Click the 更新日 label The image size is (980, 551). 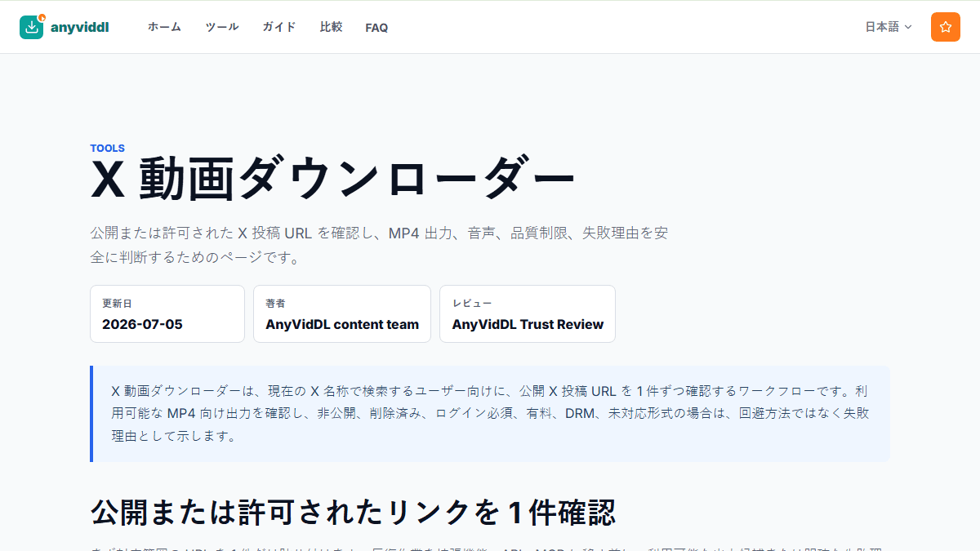117,303
